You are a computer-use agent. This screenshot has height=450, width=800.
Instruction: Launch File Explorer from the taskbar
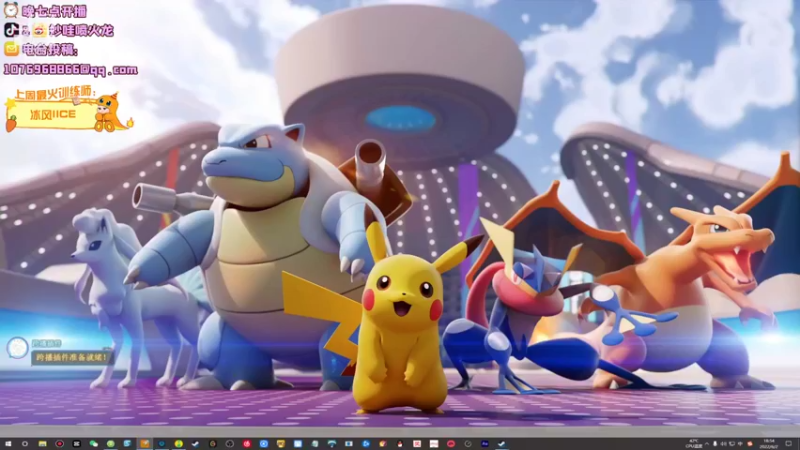point(42,444)
